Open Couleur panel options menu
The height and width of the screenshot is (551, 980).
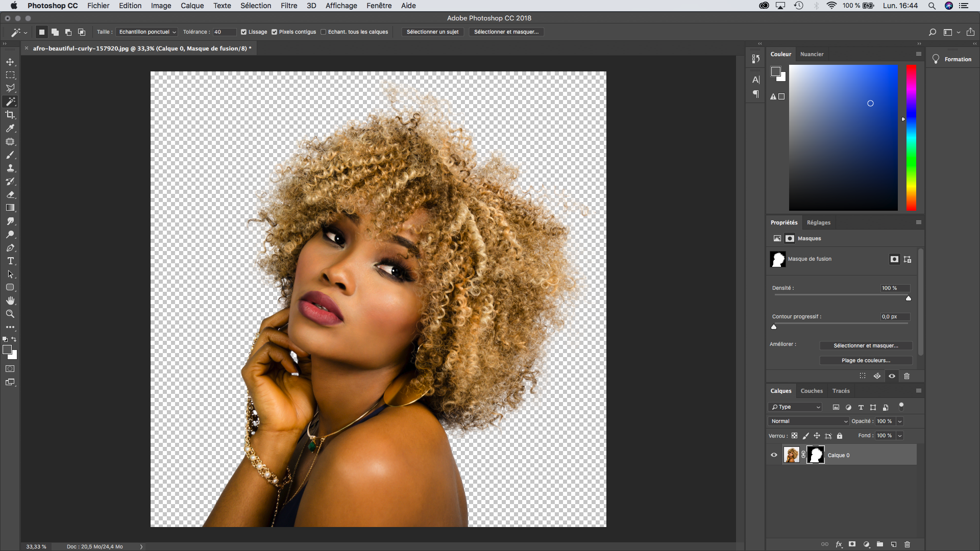point(919,54)
